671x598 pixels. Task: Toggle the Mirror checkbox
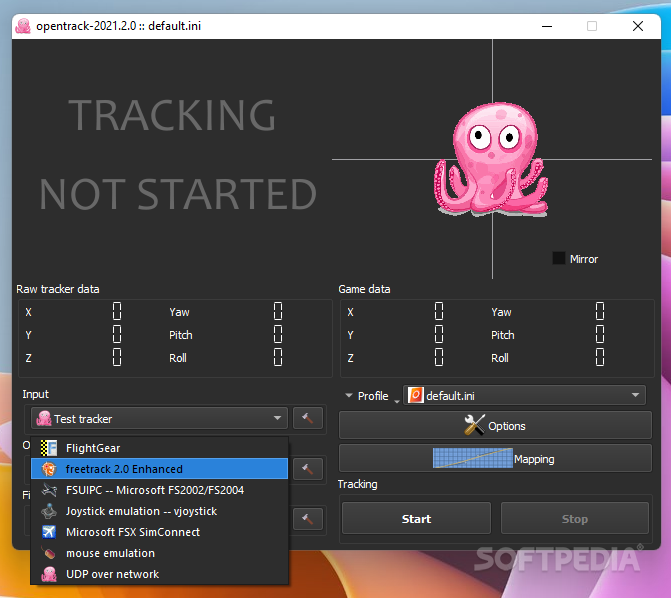tap(558, 258)
